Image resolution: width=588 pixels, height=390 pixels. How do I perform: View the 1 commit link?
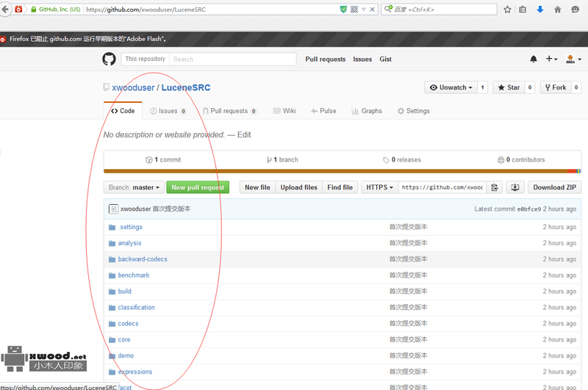click(x=163, y=159)
